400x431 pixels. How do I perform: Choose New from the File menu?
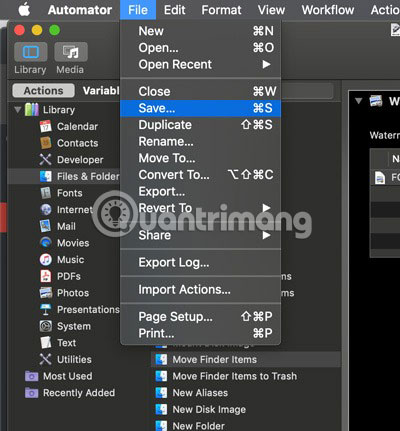[x=200, y=31]
